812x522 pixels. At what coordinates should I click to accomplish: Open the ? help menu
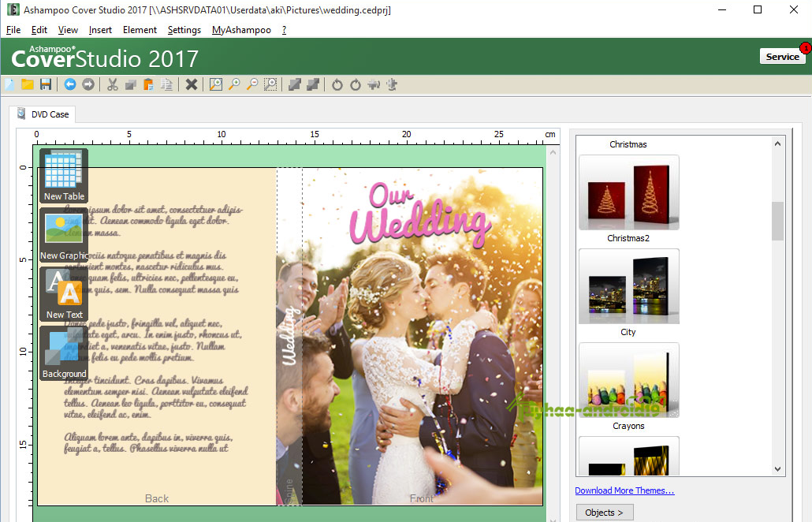click(285, 30)
